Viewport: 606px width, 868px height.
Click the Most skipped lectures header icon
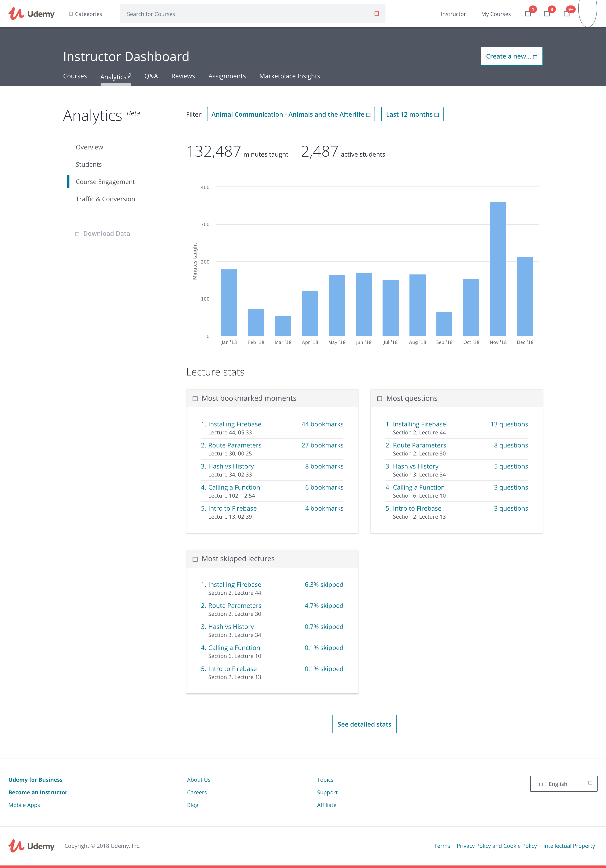(x=195, y=559)
